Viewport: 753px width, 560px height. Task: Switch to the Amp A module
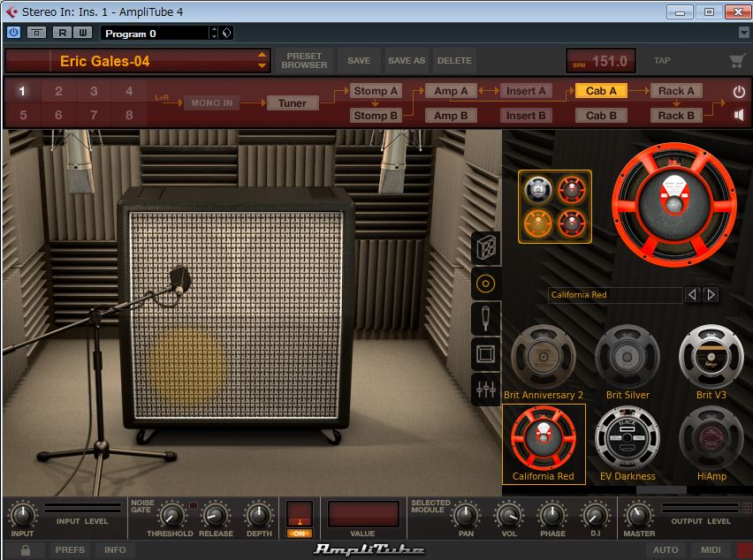pos(451,91)
